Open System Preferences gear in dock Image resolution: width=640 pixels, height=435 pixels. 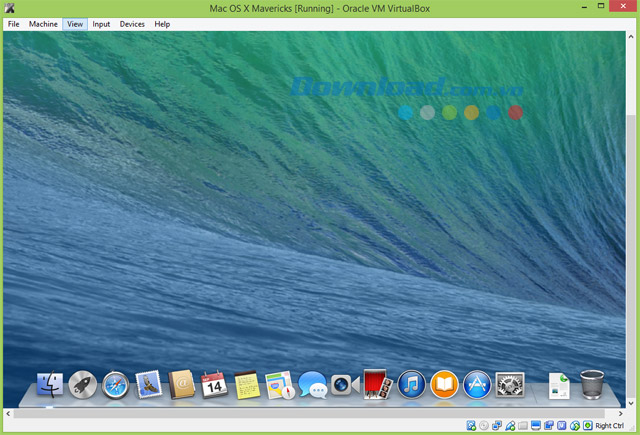pos(510,385)
